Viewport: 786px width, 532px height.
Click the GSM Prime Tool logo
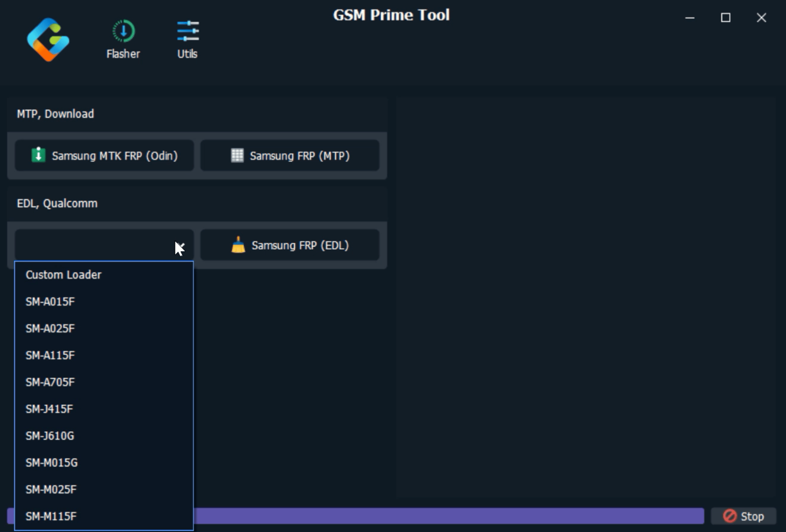48,40
